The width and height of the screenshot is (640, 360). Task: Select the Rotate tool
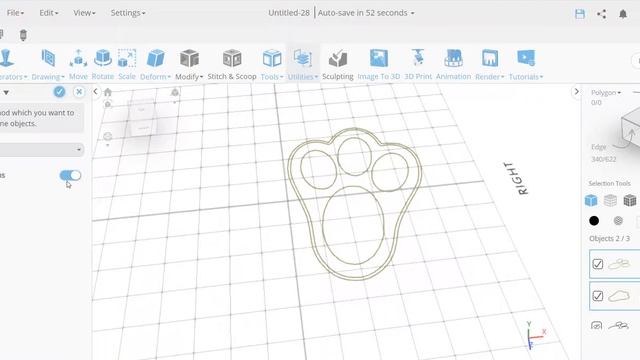pos(102,64)
